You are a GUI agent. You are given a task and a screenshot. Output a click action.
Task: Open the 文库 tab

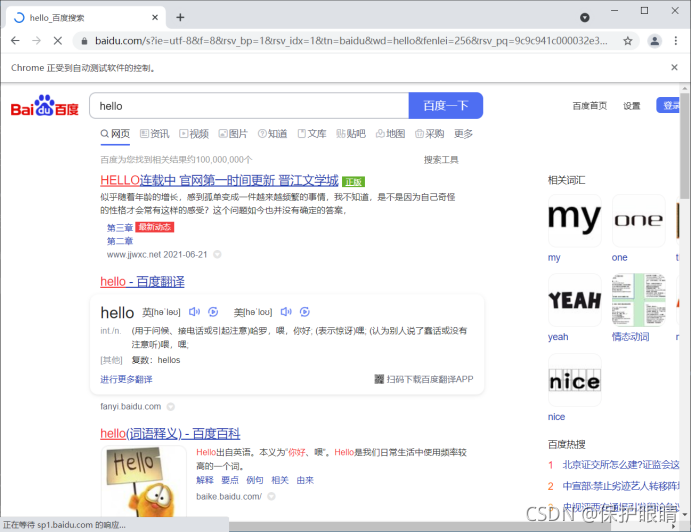tap(312, 133)
